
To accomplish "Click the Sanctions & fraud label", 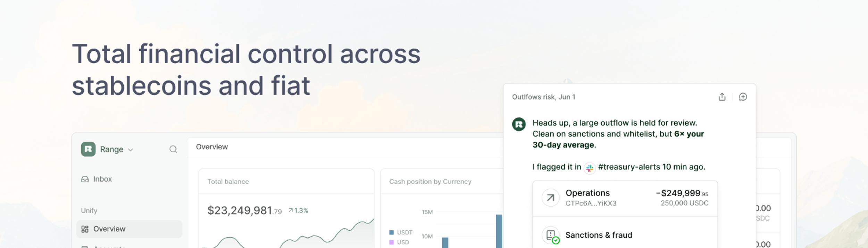I will pyautogui.click(x=599, y=235).
